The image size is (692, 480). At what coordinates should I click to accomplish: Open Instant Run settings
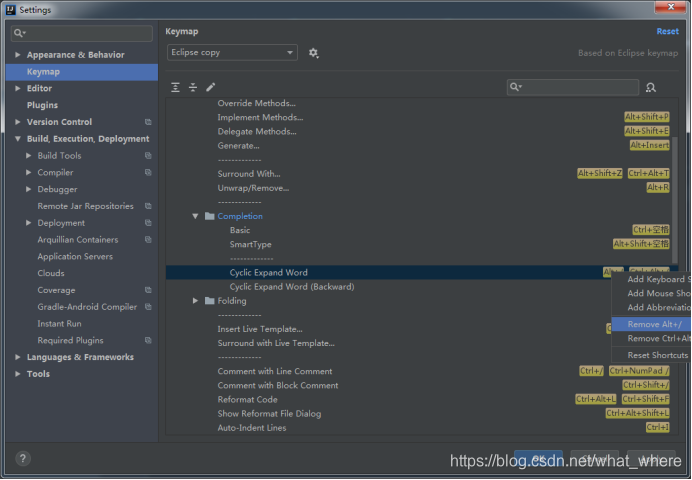tap(59, 323)
